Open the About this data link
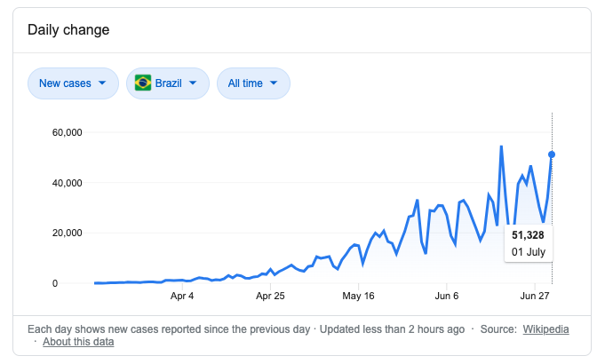 [78, 342]
